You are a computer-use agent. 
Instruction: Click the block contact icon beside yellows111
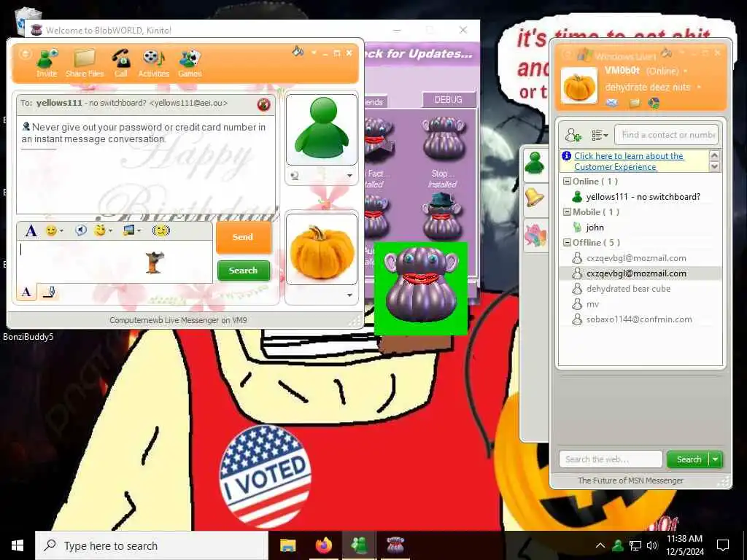(x=263, y=104)
